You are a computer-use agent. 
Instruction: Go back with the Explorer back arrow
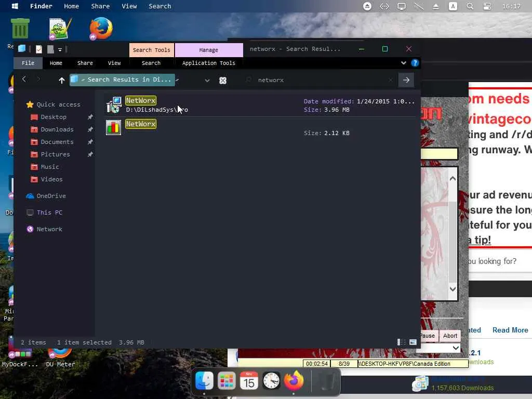tap(24, 79)
